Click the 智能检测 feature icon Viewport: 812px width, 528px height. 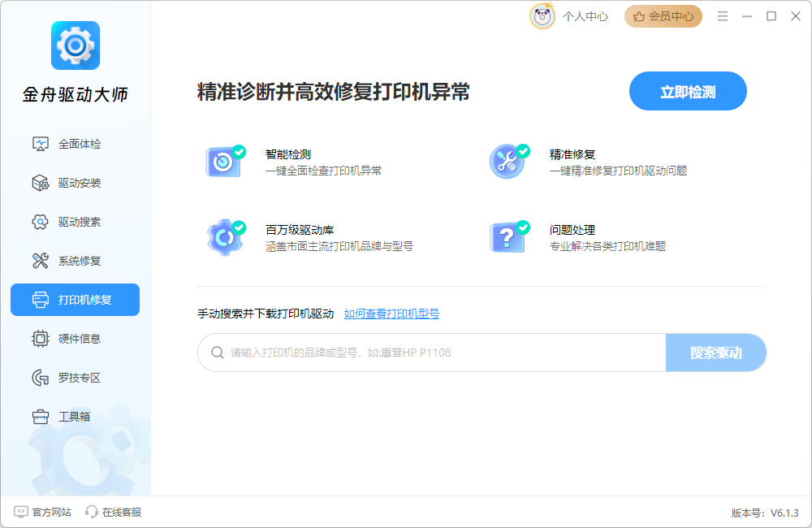[225, 162]
